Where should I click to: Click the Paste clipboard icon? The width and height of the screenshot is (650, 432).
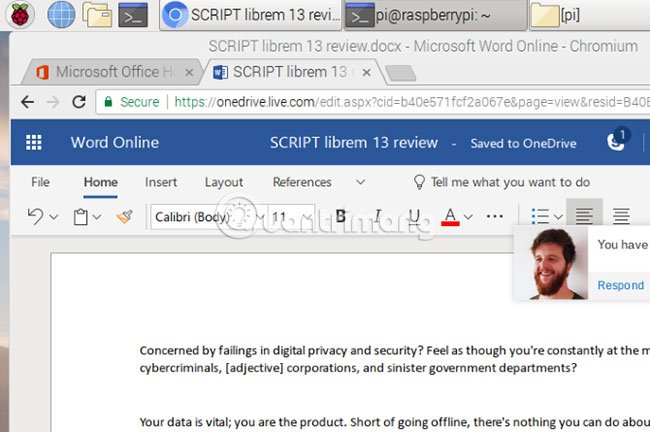80,217
